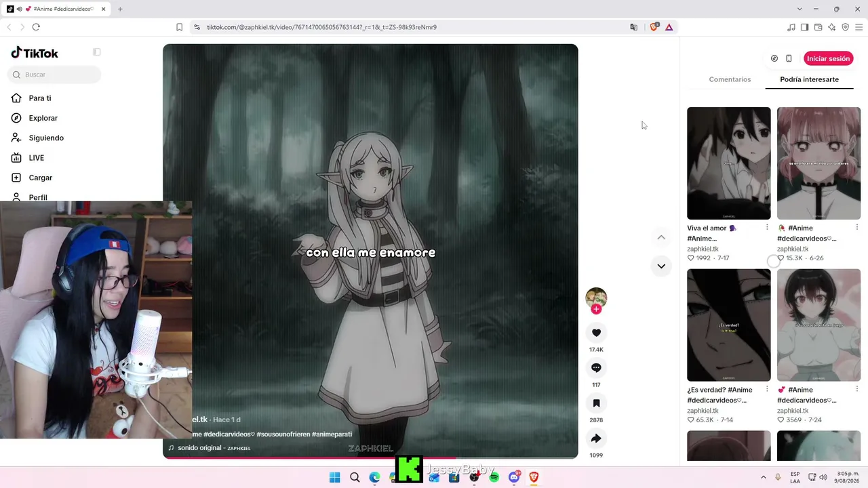This screenshot has height=488, width=868.
Task: Switch the ESP LAA keyboard language indicator
Action: [795, 477]
